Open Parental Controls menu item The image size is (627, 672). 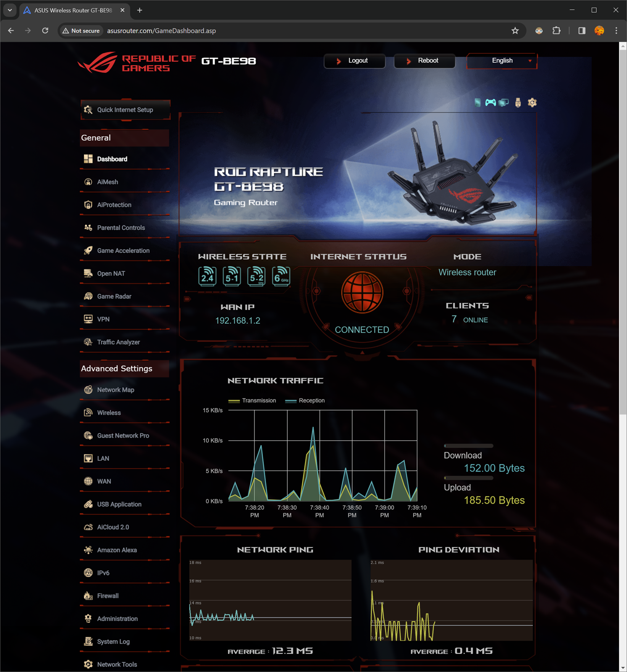click(125, 228)
